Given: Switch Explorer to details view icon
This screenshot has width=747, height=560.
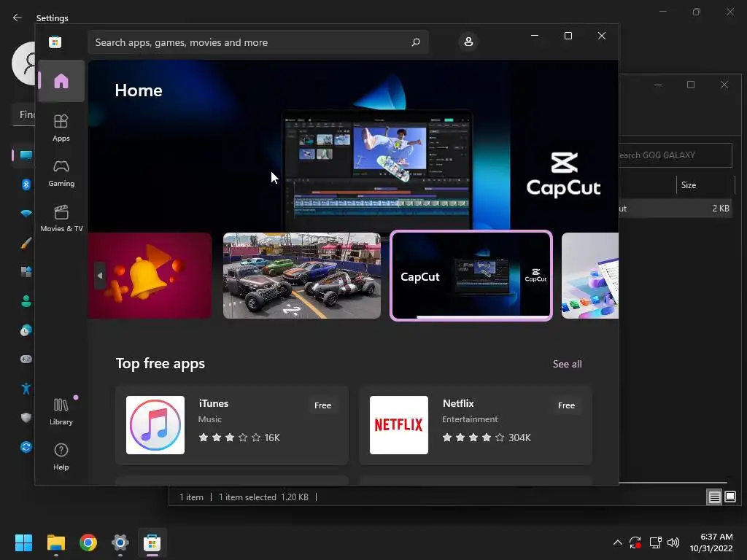Looking at the screenshot, I should tap(714, 497).
